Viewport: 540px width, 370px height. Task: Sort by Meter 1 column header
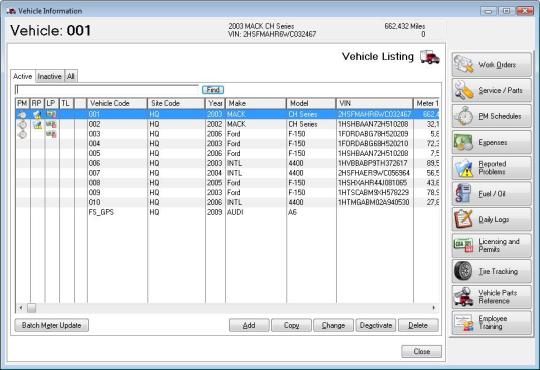[426, 103]
